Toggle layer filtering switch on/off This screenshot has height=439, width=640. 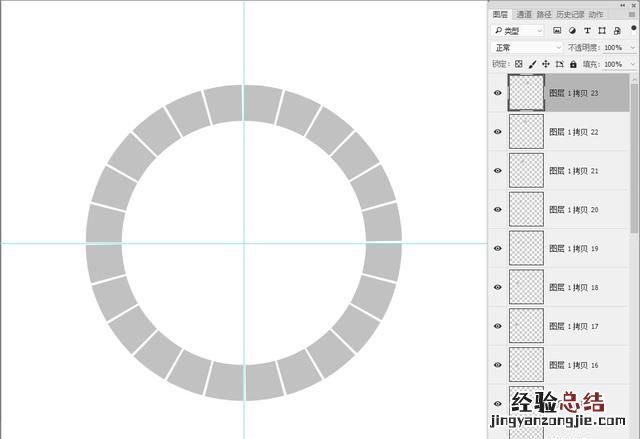pos(633,28)
